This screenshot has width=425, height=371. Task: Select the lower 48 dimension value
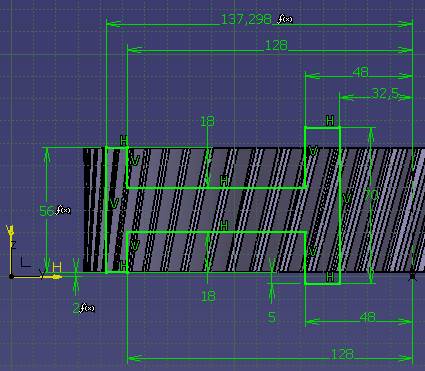point(368,317)
